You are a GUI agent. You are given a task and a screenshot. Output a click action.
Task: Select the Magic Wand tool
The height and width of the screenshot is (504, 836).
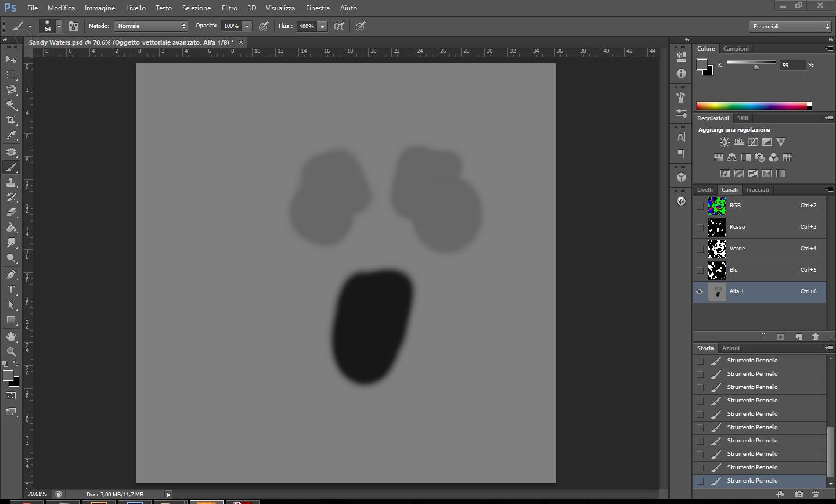click(x=11, y=105)
